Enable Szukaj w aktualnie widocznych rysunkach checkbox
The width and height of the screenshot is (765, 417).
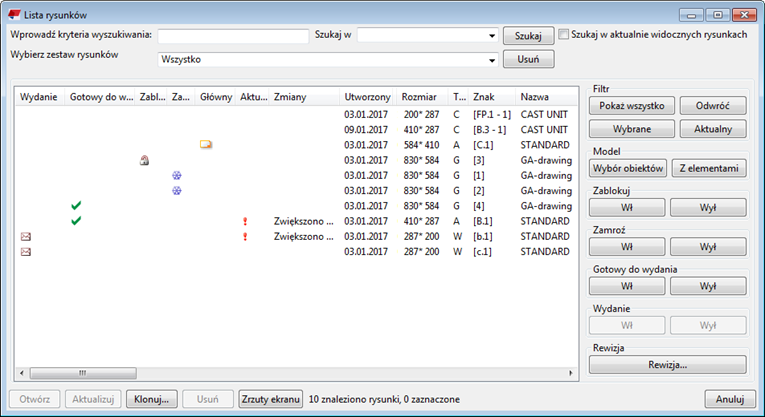tap(564, 35)
